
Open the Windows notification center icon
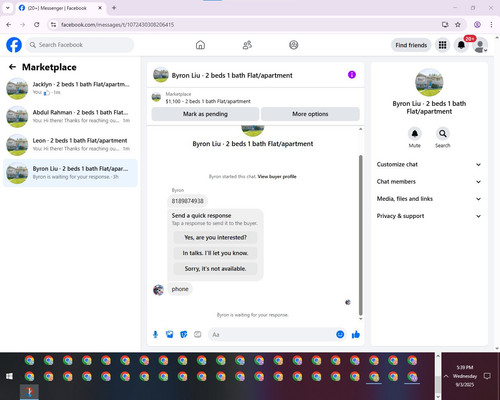pos(487,376)
